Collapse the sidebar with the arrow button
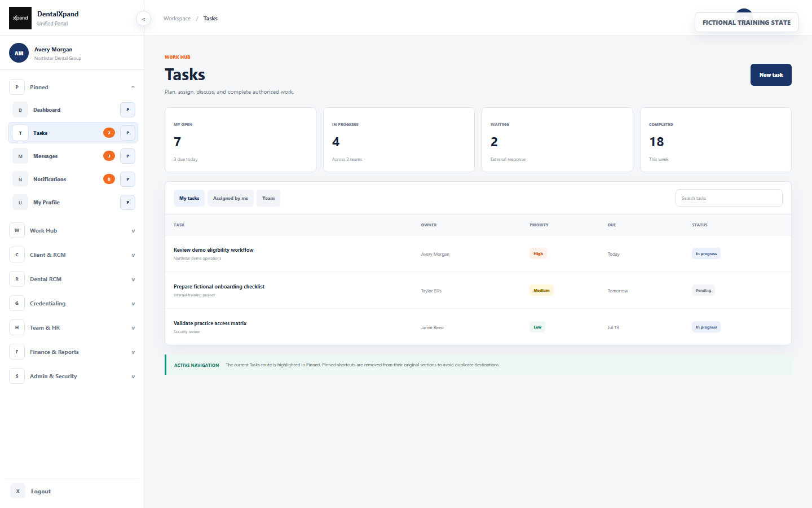 144,19
